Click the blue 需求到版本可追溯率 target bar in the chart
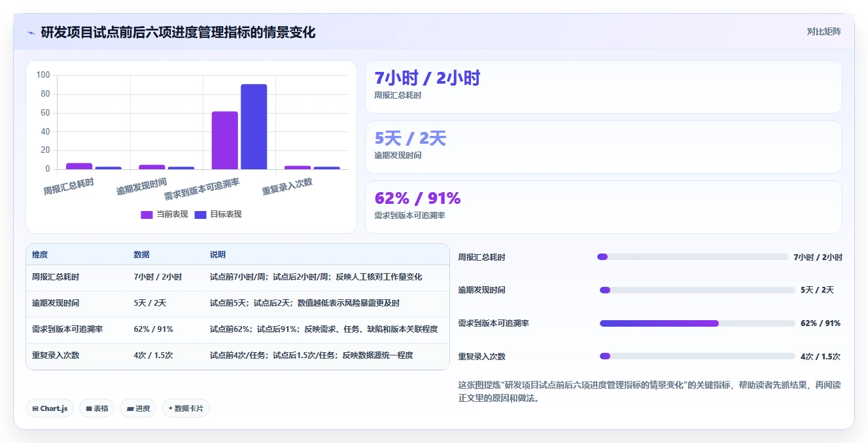 pyautogui.click(x=254, y=127)
